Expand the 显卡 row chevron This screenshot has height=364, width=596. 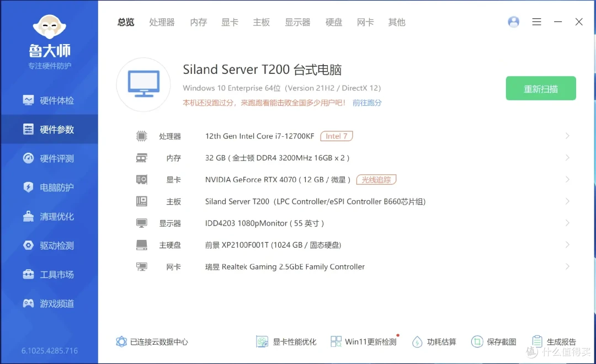pos(567,179)
